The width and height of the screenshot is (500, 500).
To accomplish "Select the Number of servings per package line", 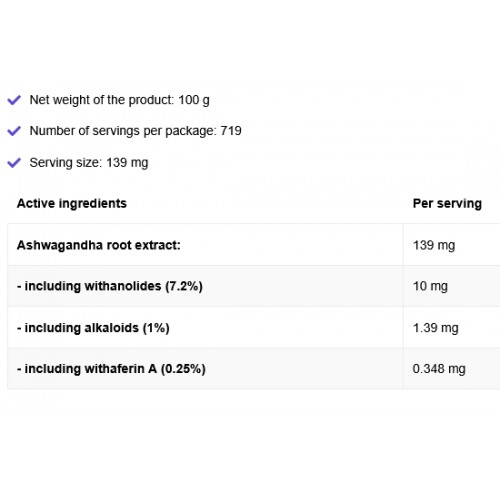I will pyautogui.click(x=135, y=131).
